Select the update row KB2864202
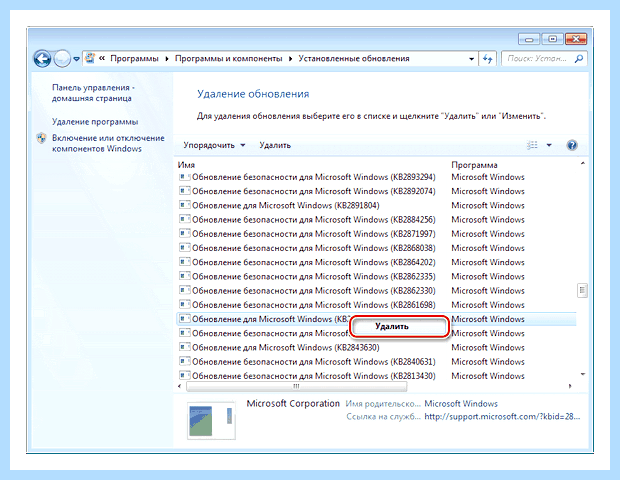 pyautogui.click(x=376, y=263)
